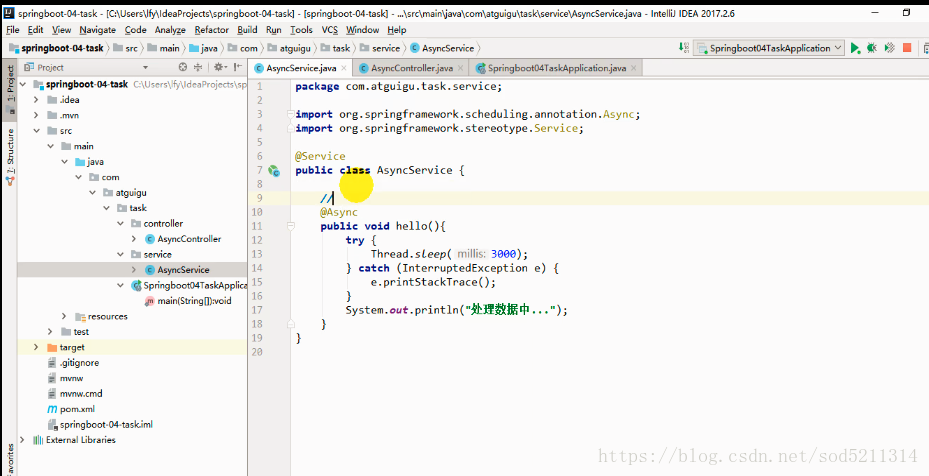Viewport: 929px width, 476px height.
Task: Click springboot-04-task breadcrumb
Action: 57,48
